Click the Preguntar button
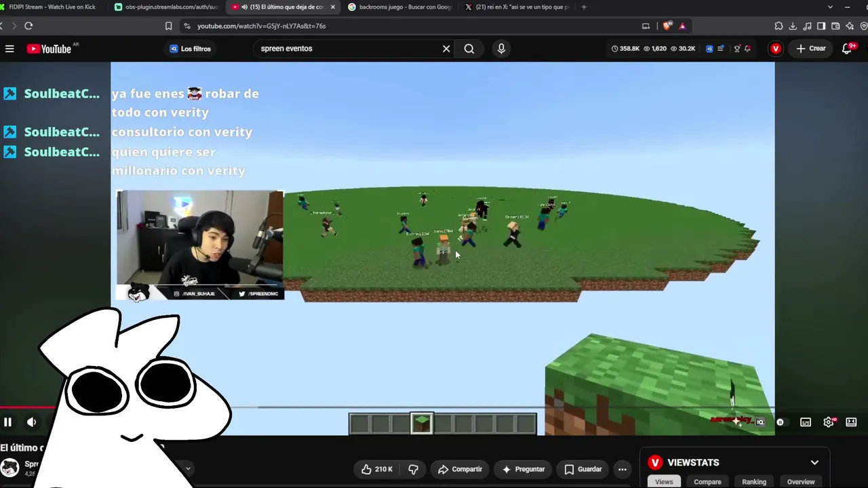868x488 pixels. coord(523,469)
